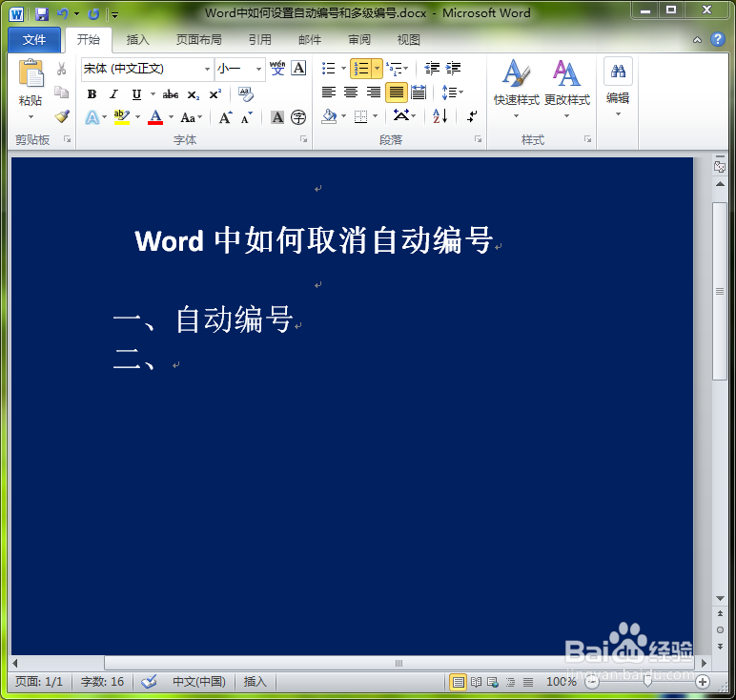The height and width of the screenshot is (700, 736).
Task: Click the enclosed character (字) icon
Action: point(298,117)
